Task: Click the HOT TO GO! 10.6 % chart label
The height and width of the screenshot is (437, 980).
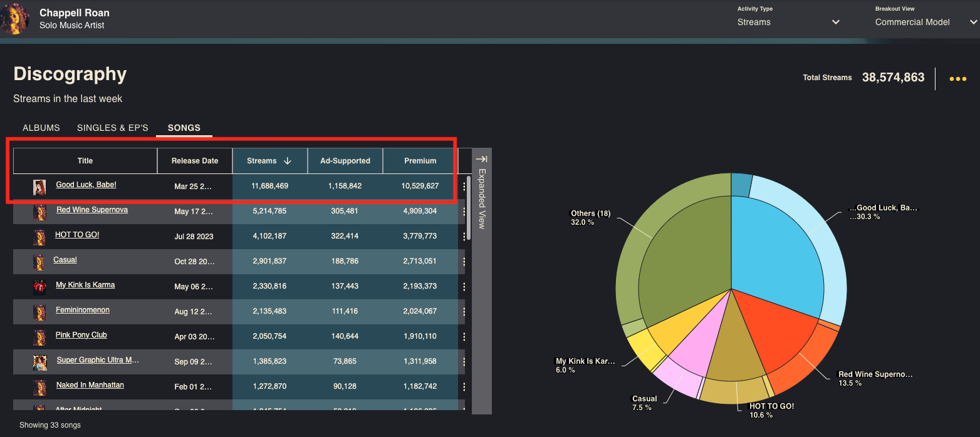Action: point(771,411)
